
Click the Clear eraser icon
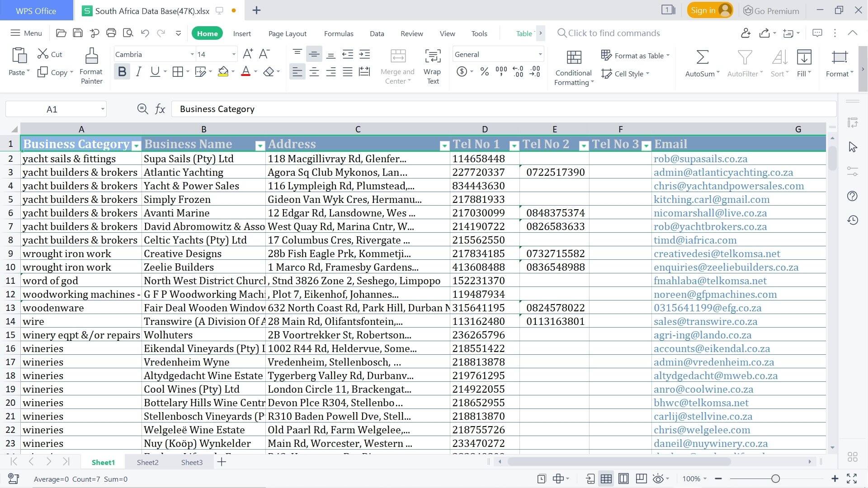click(x=269, y=72)
